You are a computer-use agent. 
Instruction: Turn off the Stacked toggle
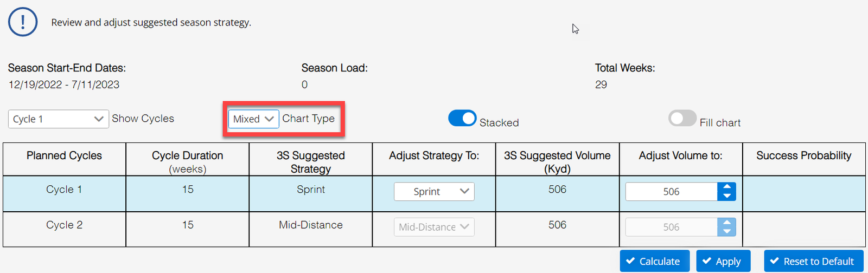pos(462,118)
